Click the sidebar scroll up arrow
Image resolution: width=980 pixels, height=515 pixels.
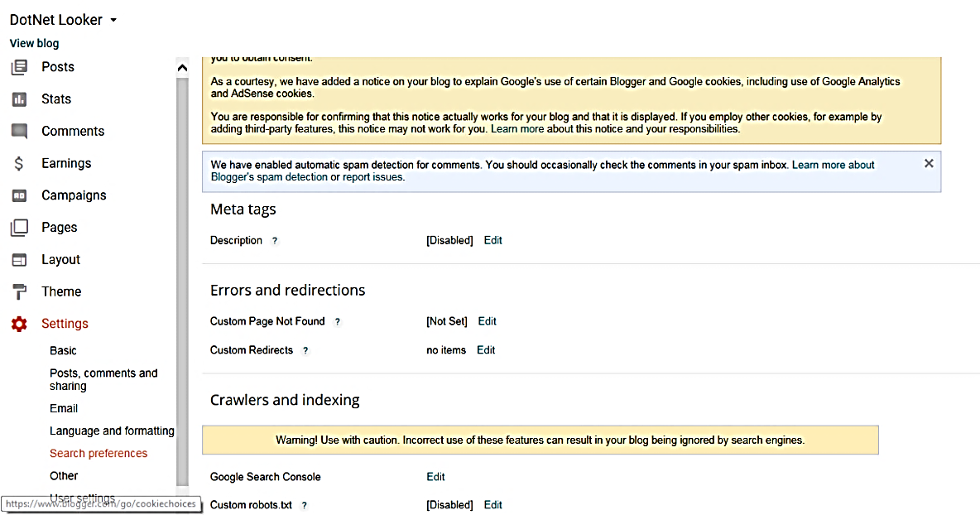(182, 68)
